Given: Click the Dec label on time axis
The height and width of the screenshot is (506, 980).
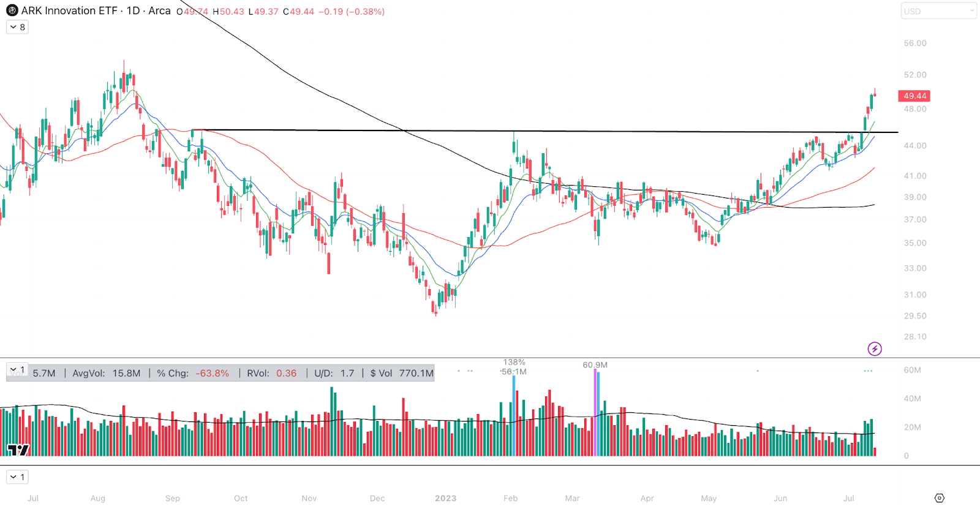Looking at the screenshot, I should click(x=377, y=498).
